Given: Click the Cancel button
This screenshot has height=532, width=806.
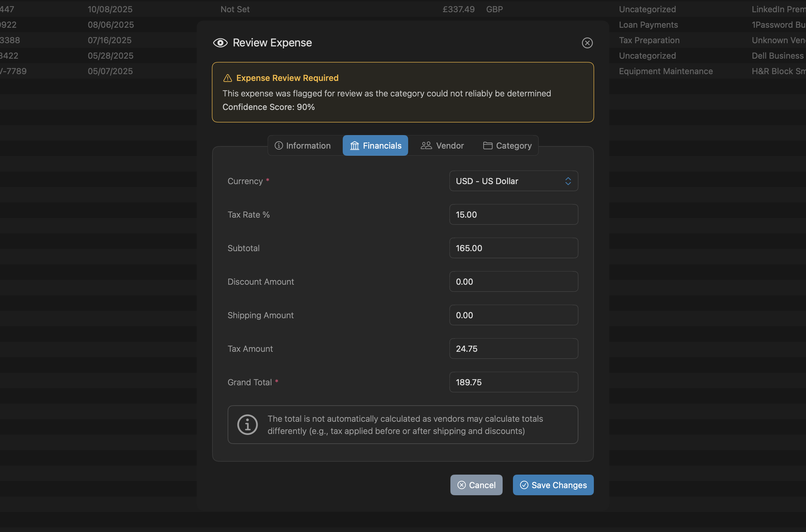Looking at the screenshot, I should click(x=476, y=485).
